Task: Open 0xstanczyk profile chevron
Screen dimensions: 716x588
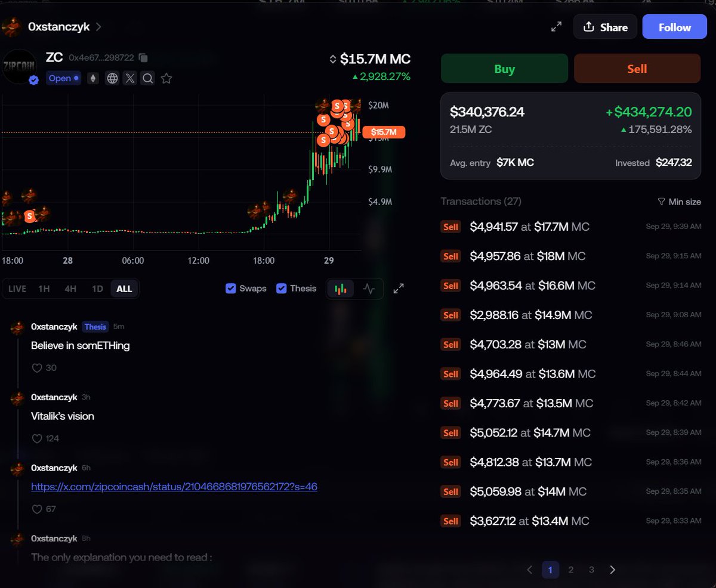Action: (x=98, y=27)
